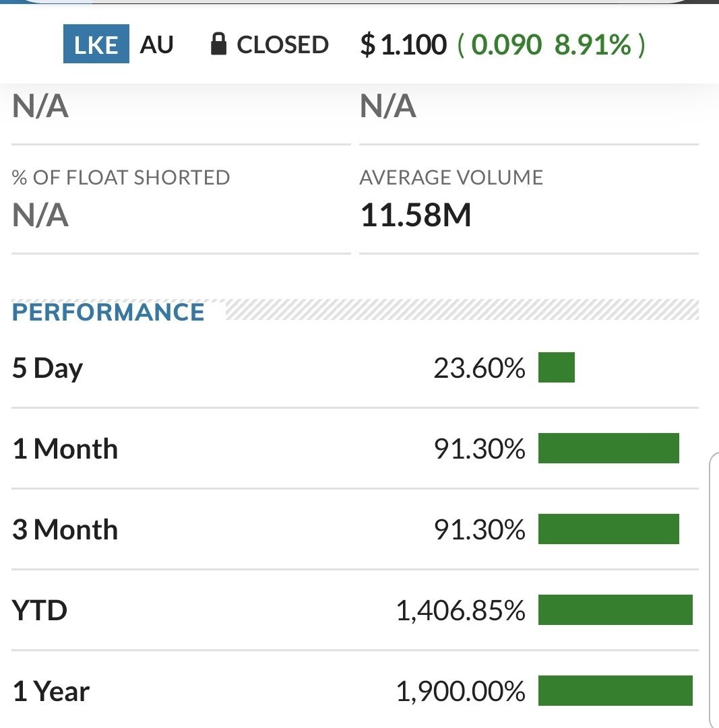Click the 1,406.85% YTD value
Viewport: 719px width, 728px height.
[461, 610]
